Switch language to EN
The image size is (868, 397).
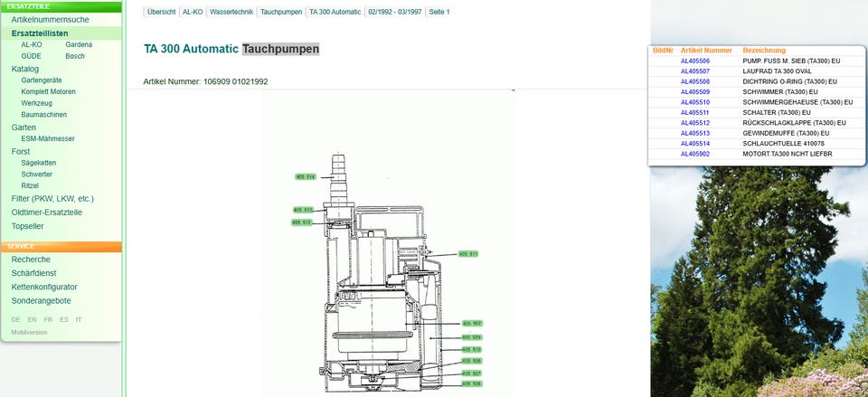[33, 319]
